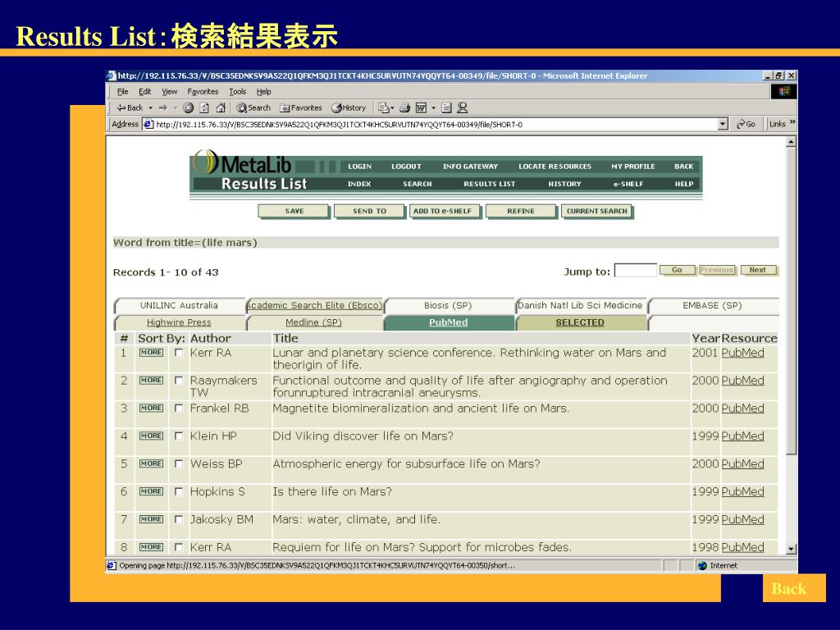
Task: Click the REFINE button
Action: (x=521, y=211)
